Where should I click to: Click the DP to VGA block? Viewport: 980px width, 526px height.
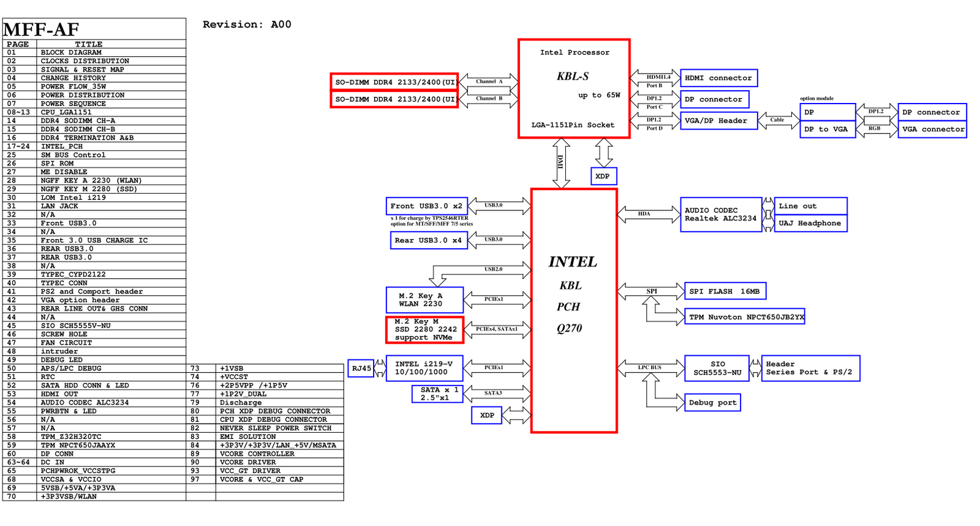tap(827, 129)
